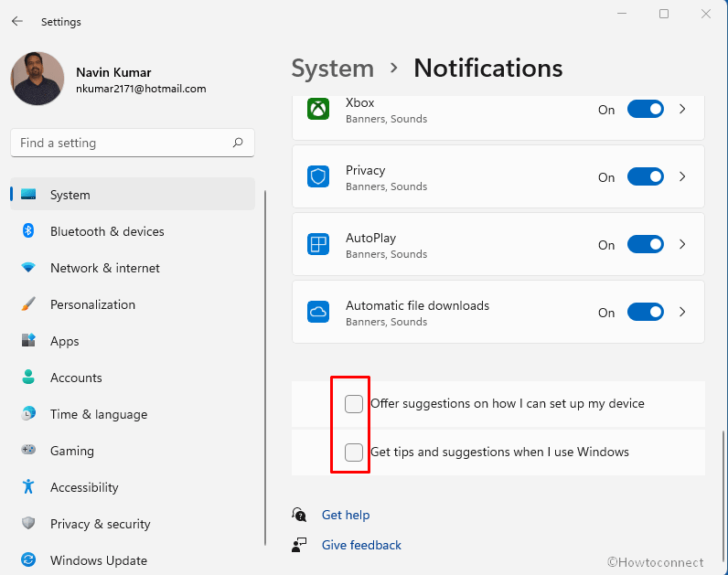Open Time & language label
Image resolution: width=728 pixels, height=575 pixels.
pyautogui.click(x=99, y=414)
